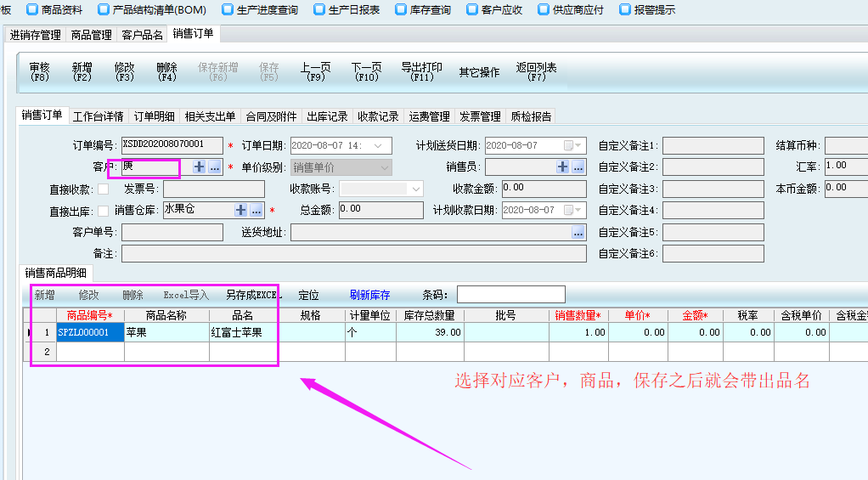868x480 pixels.
Task: Open the 报警提示 shortcut in top bar
Action: pyautogui.click(x=647, y=10)
